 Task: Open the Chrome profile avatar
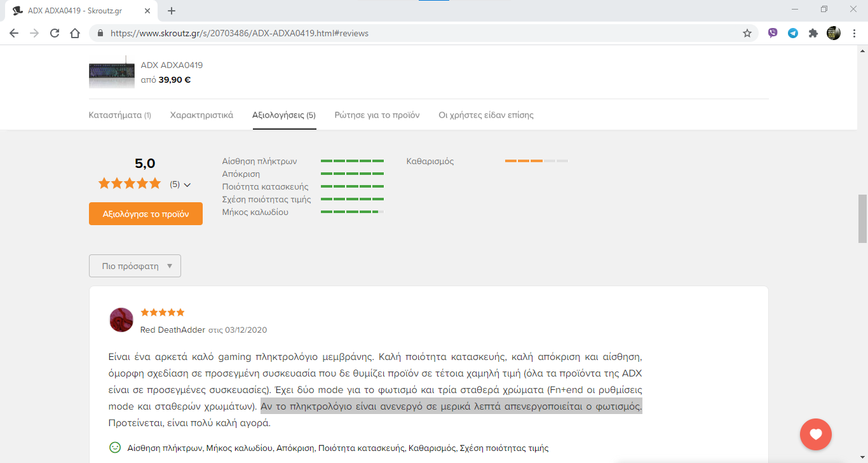(x=834, y=33)
